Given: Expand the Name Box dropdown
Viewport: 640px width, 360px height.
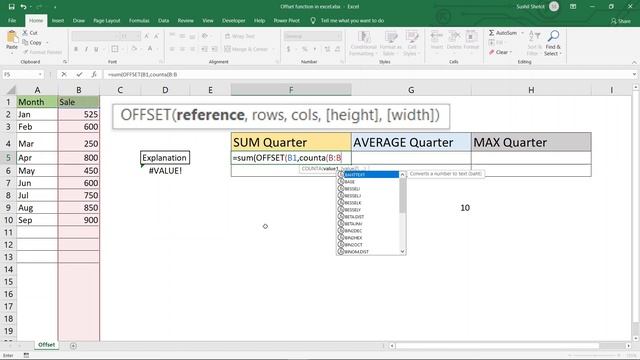Looking at the screenshot, I should pos(40,74).
